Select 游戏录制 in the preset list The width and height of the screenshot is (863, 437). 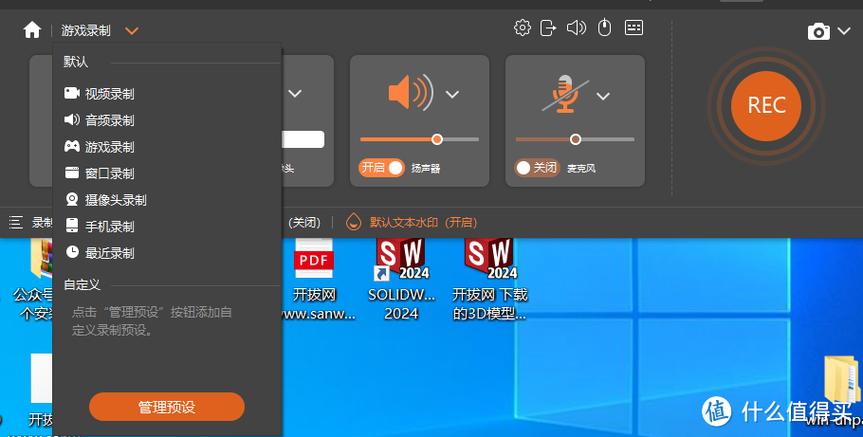point(100,147)
